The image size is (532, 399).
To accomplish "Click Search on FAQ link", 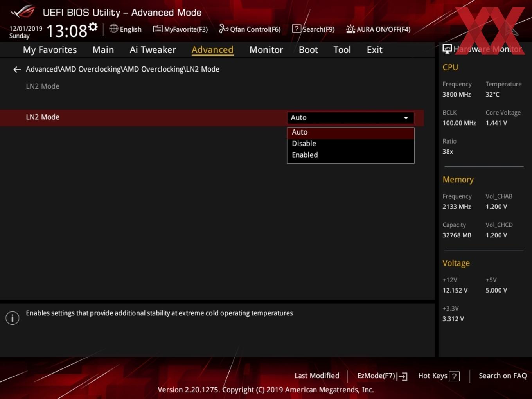I will click(x=503, y=376).
